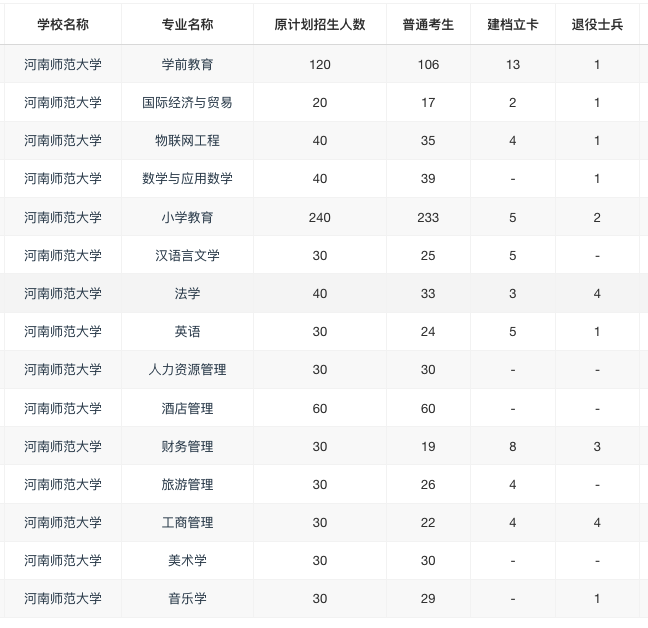648x628 pixels.
Task: Click the 普通考生 value 19
Action: (x=428, y=446)
